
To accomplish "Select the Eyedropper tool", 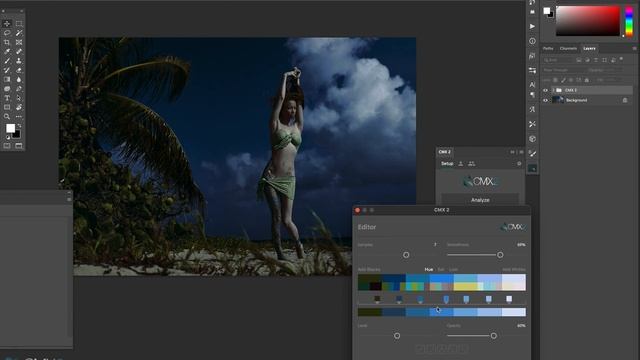I will 7,51.
